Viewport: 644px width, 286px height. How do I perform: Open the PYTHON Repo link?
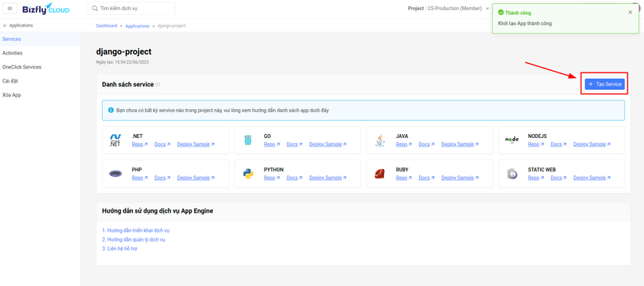[272, 178]
